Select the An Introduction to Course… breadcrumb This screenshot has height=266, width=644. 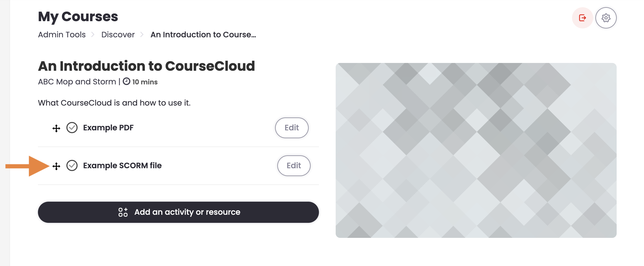coord(203,35)
